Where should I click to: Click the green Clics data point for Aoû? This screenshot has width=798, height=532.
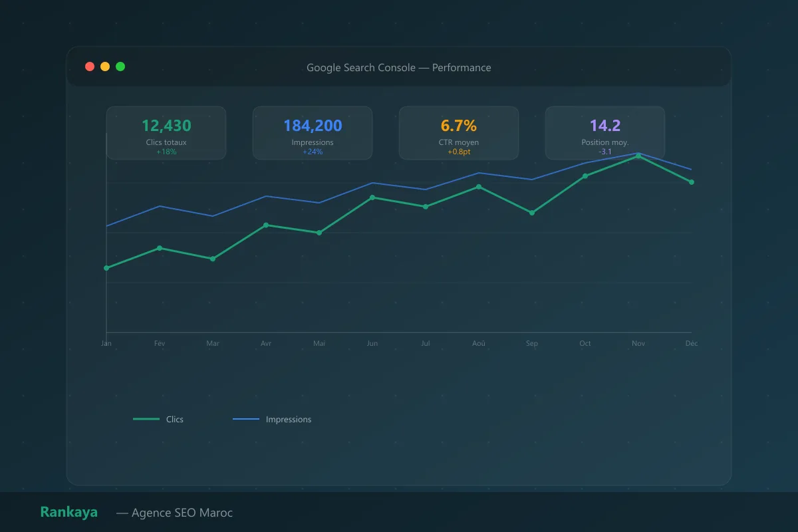pyautogui.click(x=479, y=187)
